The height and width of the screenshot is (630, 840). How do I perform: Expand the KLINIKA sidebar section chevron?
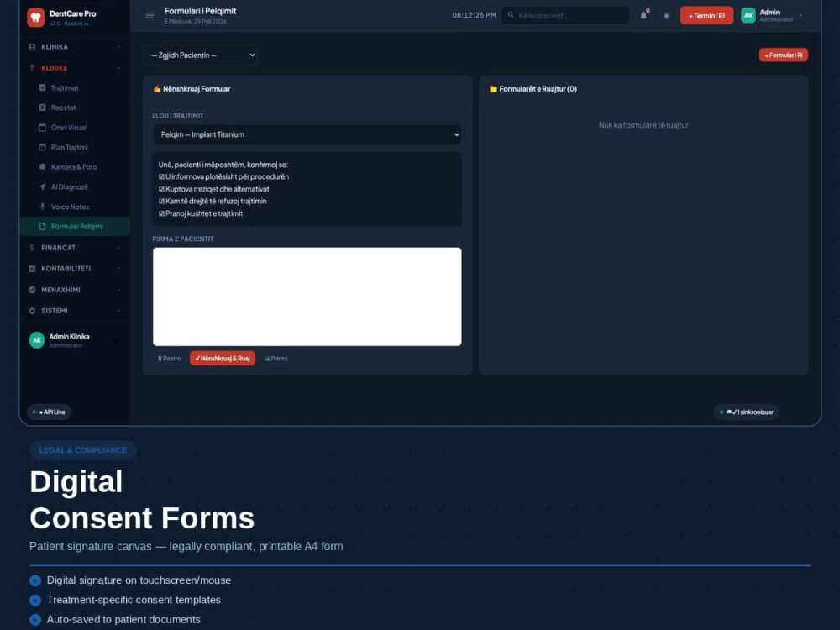click(118, 47)
